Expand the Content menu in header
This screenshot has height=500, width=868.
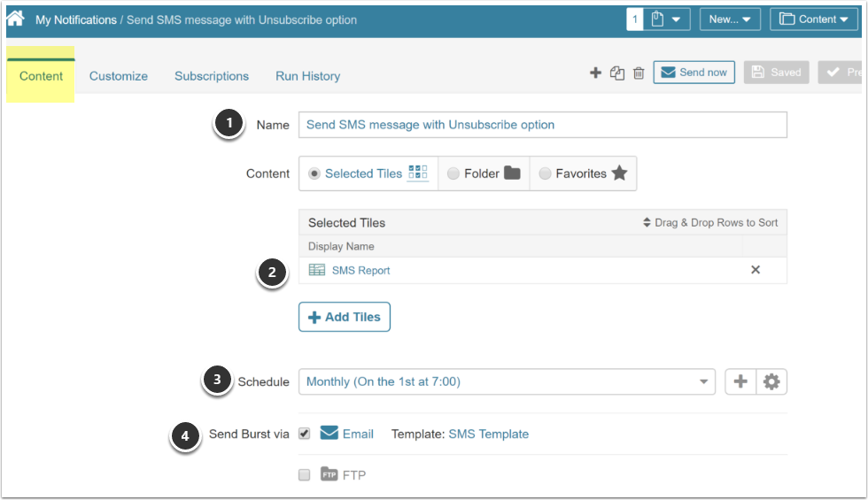click(x=814, y=19)
